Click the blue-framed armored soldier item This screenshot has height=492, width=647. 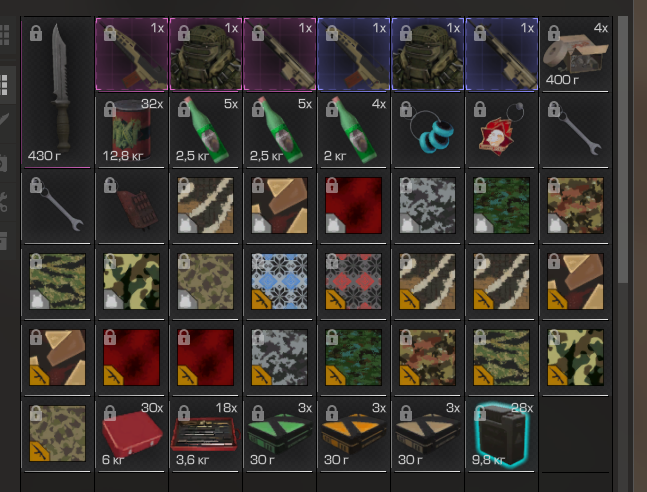pos(427,54)
